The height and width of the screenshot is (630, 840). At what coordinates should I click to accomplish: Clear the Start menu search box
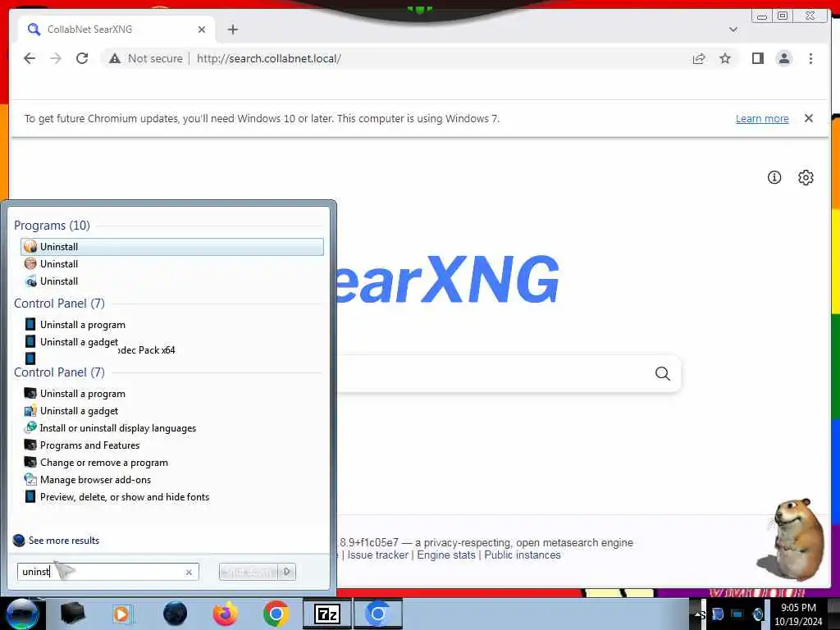pos(189,572)
